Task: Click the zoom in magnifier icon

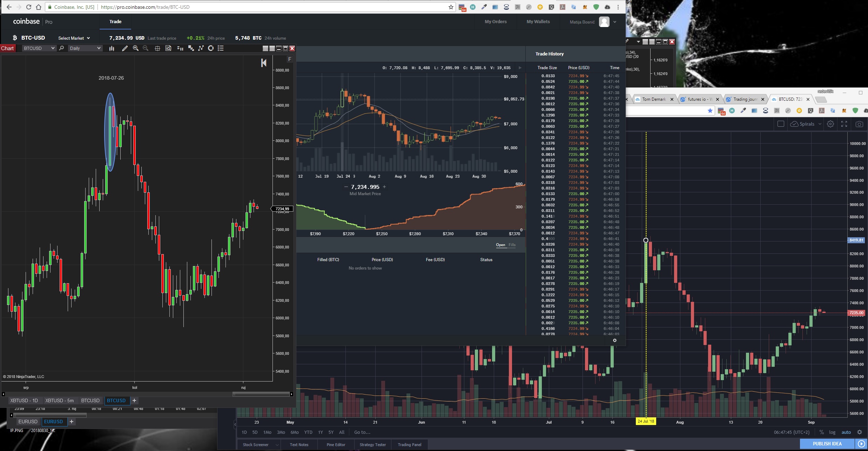Action: tap(136, 48)
